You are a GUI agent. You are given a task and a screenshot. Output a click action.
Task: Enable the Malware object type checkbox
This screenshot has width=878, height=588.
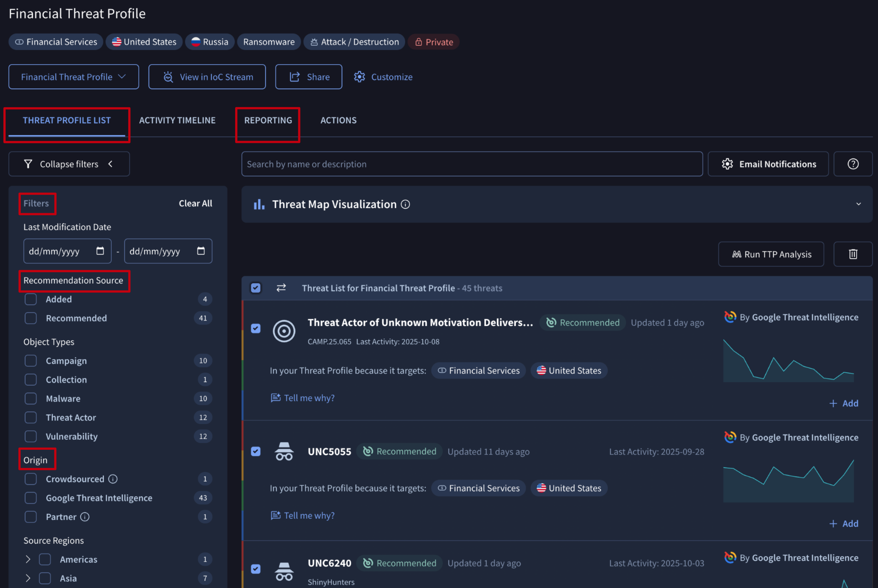(x=31, y=398)
